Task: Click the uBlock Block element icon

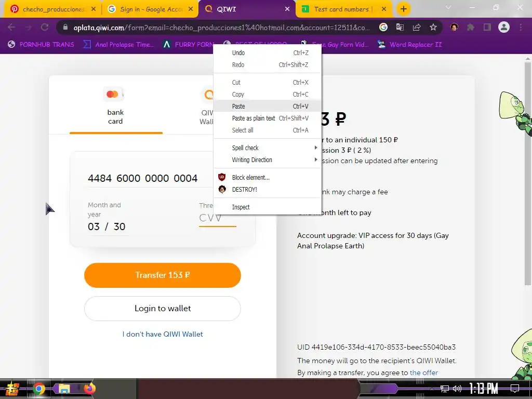Action: [222, 177]
